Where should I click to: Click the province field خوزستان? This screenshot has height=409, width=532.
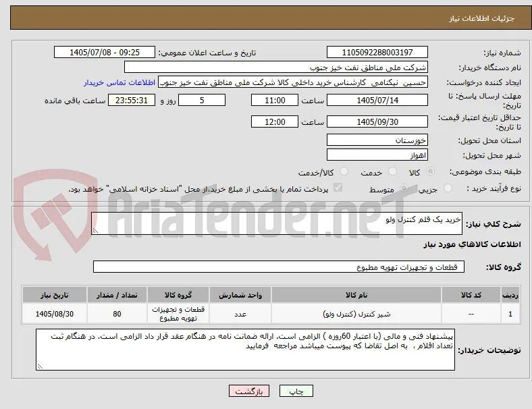coord(377,140)
